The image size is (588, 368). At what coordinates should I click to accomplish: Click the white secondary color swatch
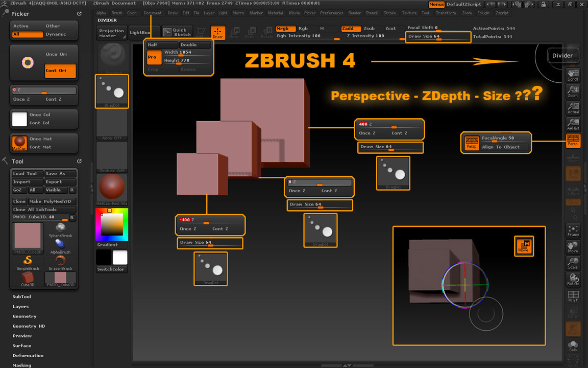coord(120,258)
